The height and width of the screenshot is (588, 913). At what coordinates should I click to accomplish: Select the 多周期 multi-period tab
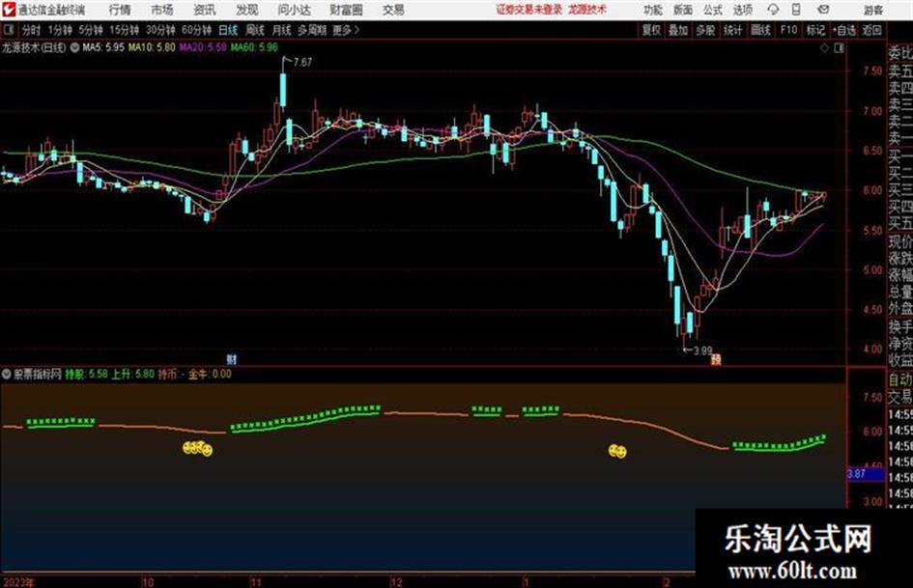click(311, 30)
